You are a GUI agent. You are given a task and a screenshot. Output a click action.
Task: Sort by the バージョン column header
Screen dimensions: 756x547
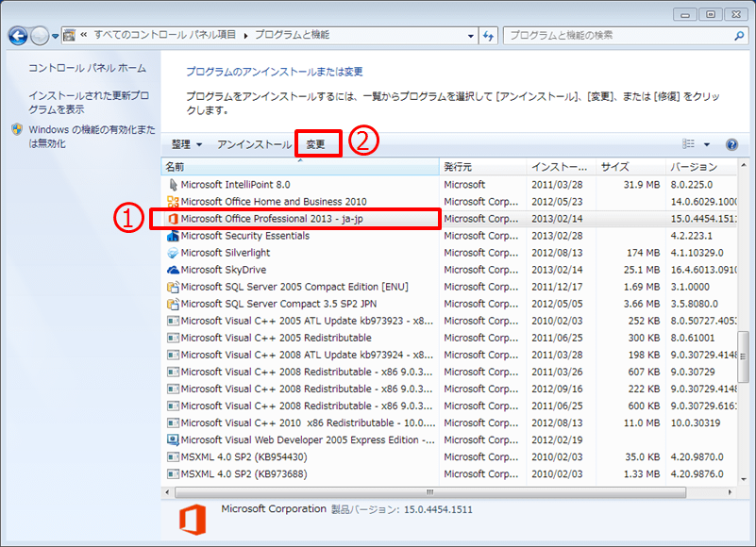[701, 167]
